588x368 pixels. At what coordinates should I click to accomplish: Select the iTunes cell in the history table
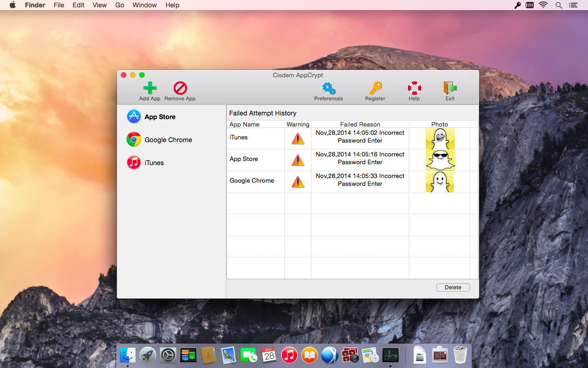pyautogui.click(x=239, y=137)
